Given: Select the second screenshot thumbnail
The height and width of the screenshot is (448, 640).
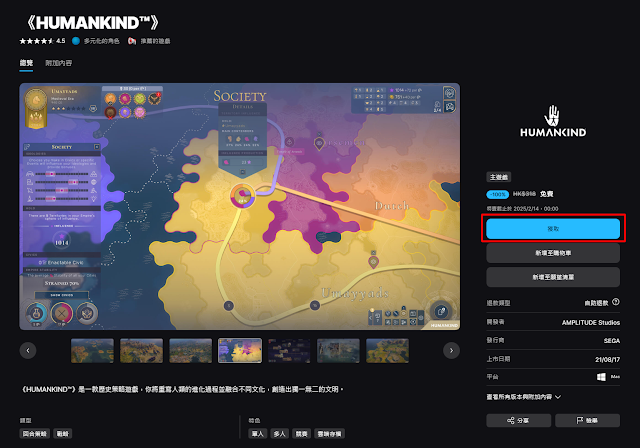Looking at the screenshot, I should [x=141, y=350].
